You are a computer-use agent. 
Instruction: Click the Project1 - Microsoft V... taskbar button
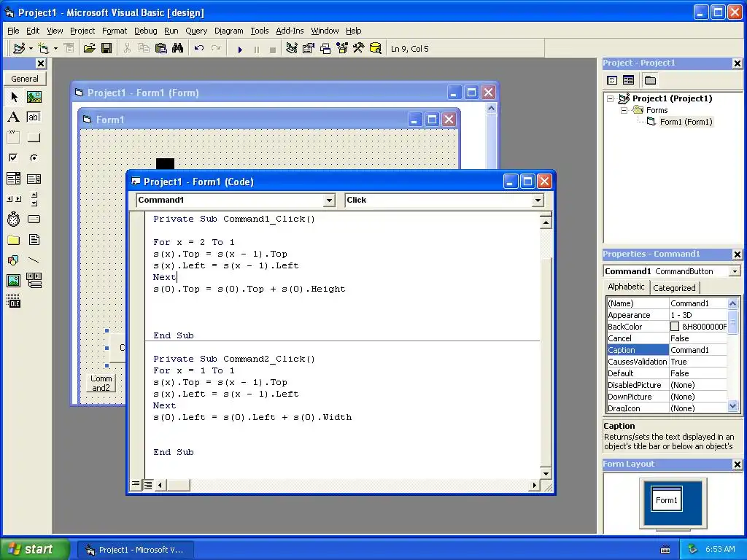(x=136, y=550)
